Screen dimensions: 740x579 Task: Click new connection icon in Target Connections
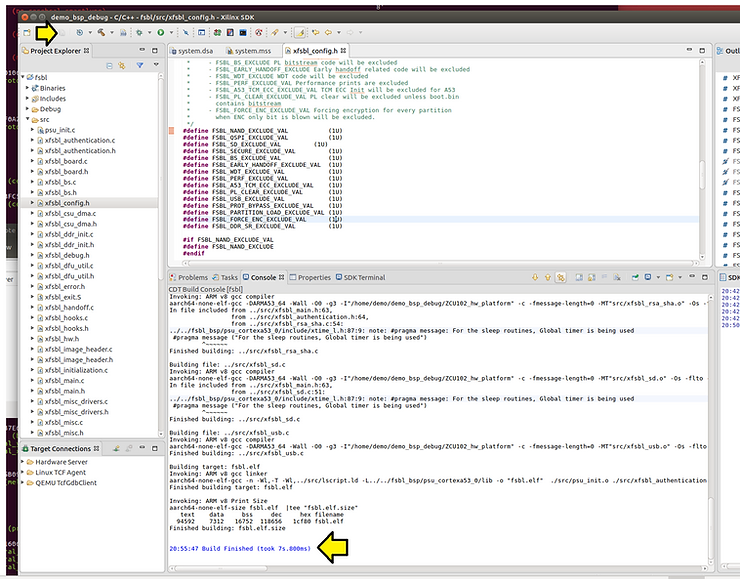(x=116, y=448)
